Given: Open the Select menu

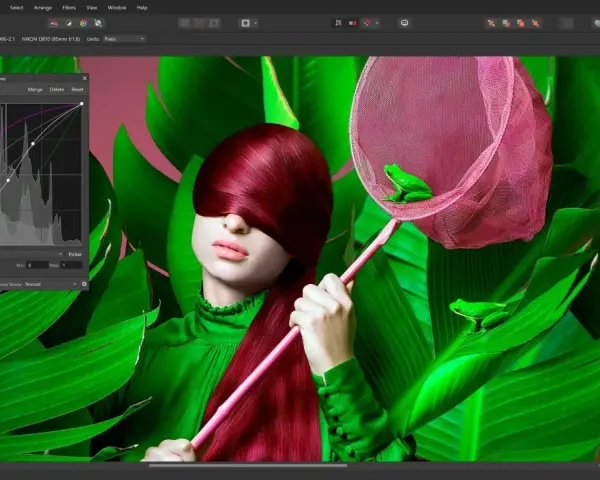Looking at the screenshot, I should pyautogui.click(x=16, y=8).
